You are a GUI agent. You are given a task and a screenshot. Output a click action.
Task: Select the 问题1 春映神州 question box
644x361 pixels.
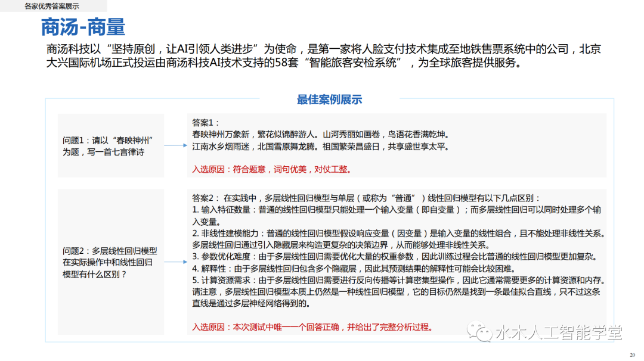[x=111, y=146]
